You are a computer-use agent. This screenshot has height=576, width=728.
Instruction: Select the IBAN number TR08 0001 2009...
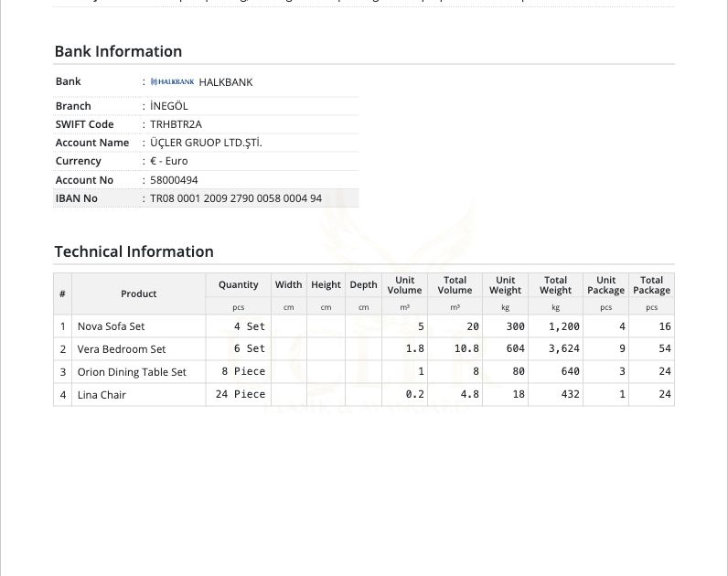[236, 198]
